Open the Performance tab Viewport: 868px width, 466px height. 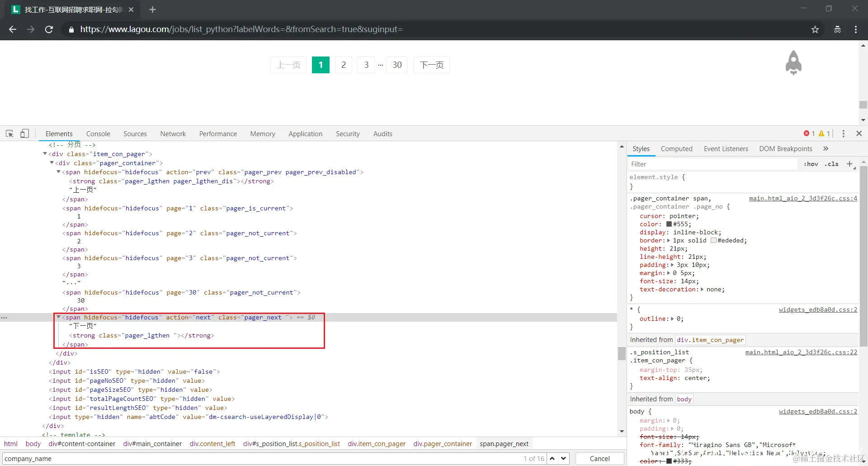(x=218, y=133)
